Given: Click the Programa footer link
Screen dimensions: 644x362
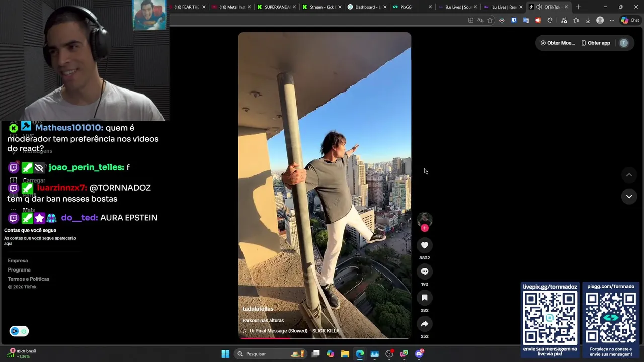Looking at the screenshot, I should click(19, 269).
